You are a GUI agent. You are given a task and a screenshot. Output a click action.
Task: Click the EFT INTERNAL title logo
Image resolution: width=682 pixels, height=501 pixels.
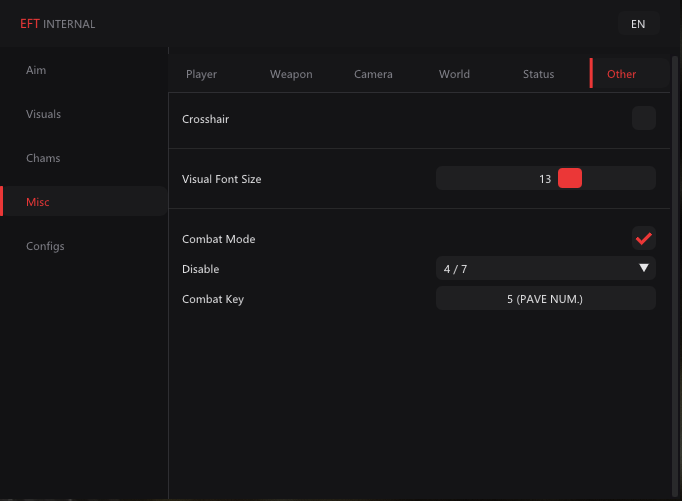tap(57, 24)
